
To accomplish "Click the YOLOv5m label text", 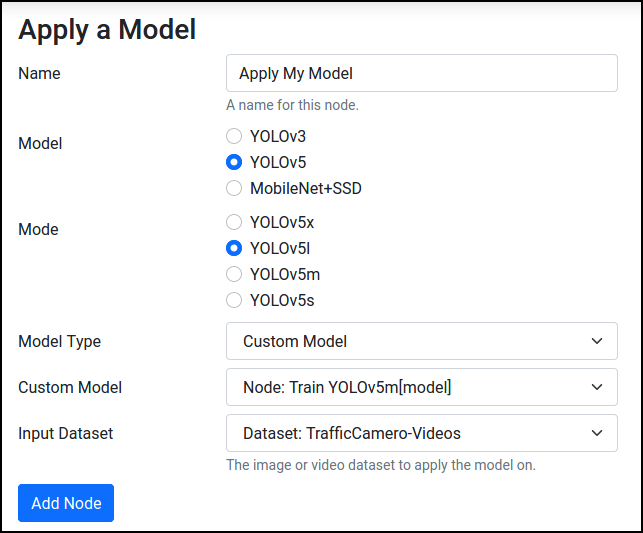I will [x=285, y=274].
